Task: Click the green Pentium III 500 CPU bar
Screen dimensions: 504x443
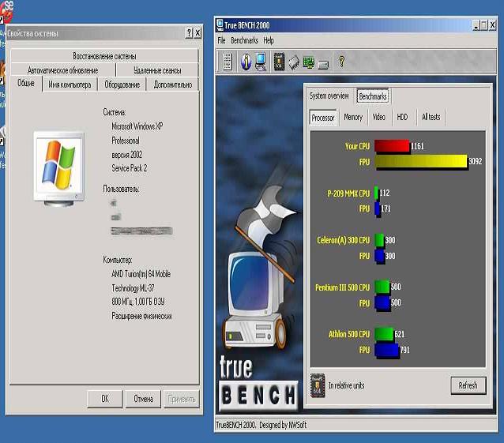Action: [382, 287]
